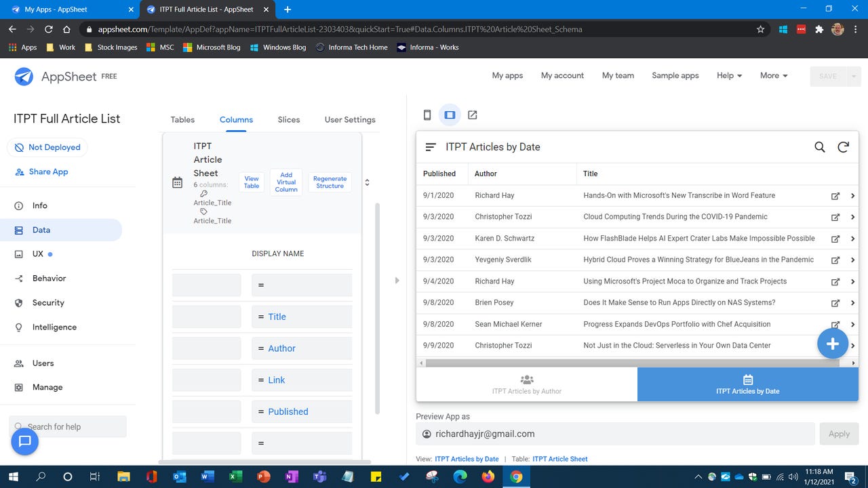Switch preview to mobile phone view

pyautogui.click(x=427, y=115)
